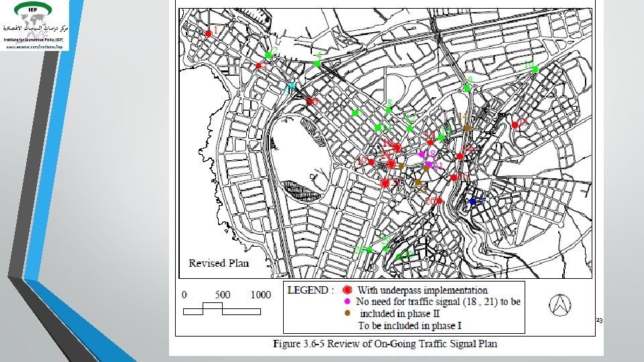The width and height of the screenshot is (644, 362).
Task: Select green marker number 4 on map
Action: (317, 64)
